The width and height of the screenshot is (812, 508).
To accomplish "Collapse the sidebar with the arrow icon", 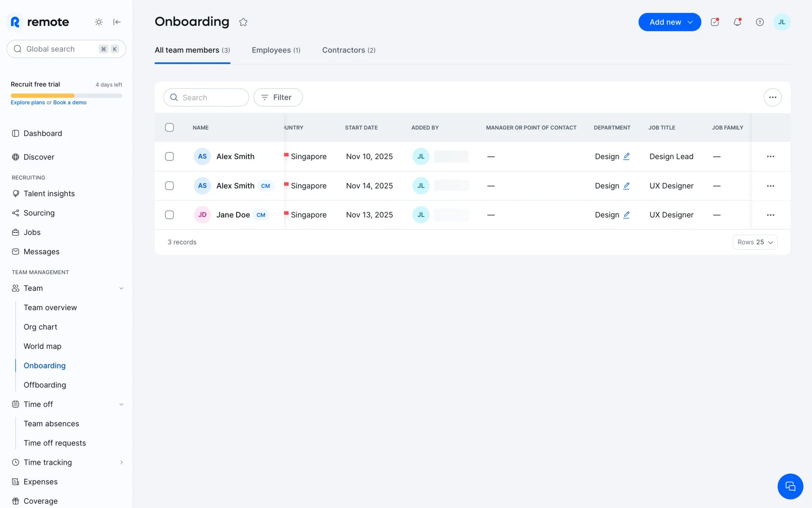I will click(x=117, y=22).
